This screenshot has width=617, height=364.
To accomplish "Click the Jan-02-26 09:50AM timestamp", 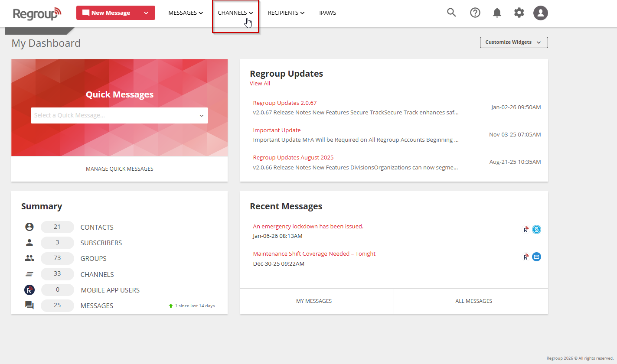I will [x=516, y=107].
